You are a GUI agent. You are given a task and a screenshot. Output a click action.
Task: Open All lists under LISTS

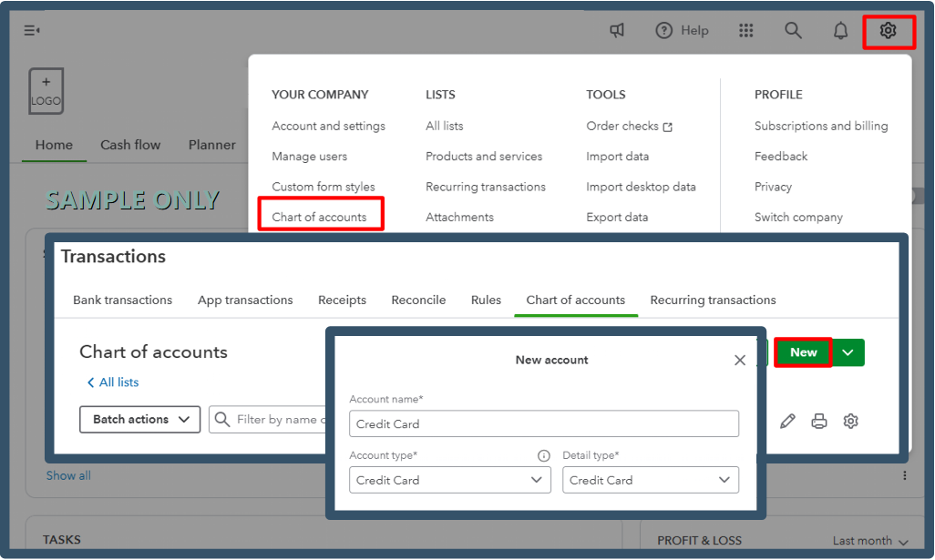pyautogui.click(x=444, y=127)
